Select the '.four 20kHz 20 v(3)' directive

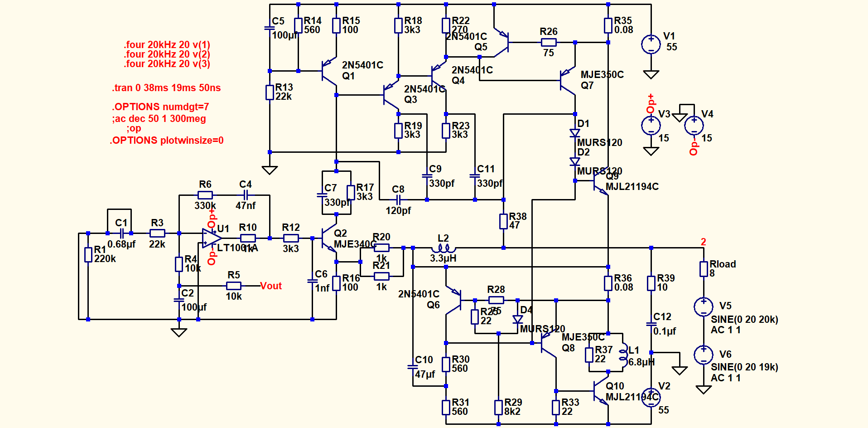167,64
